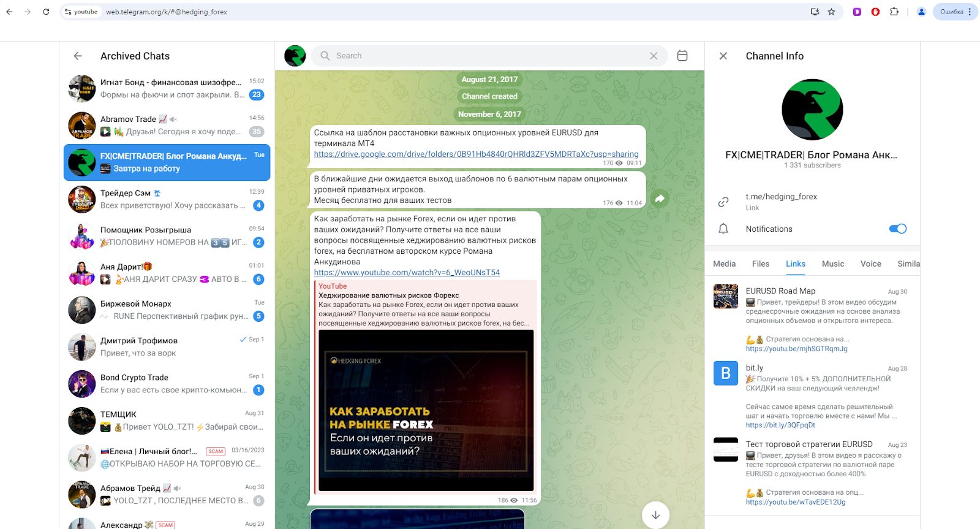Switch to the Media tab
Screen dimensions: 980x529
(x=724, y=264)
